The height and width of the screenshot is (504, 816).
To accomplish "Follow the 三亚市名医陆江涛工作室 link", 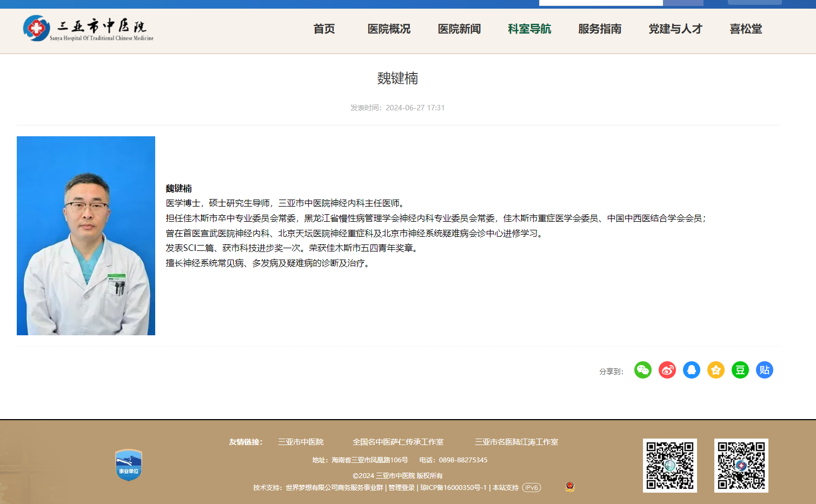I will (x=516, y=442).
